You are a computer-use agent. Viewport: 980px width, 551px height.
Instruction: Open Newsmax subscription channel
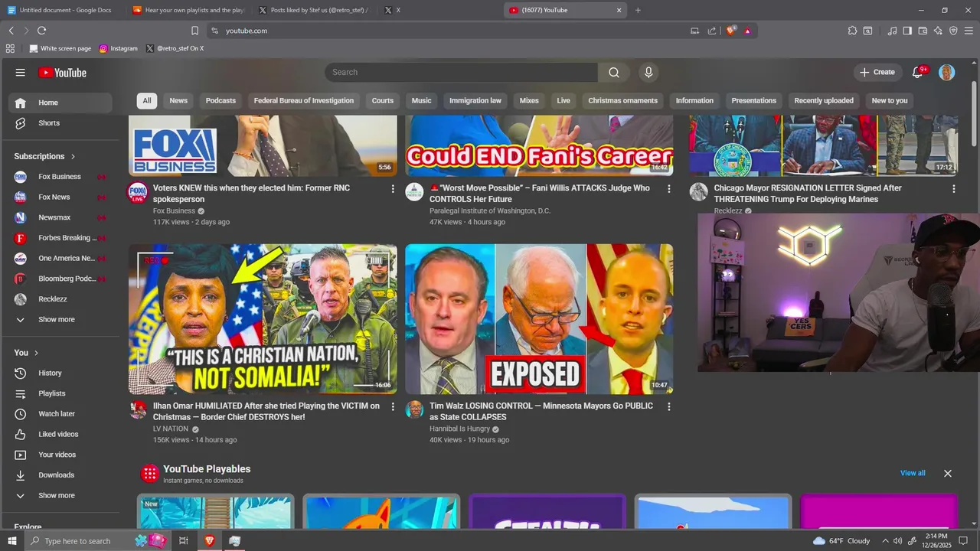coord(60,217)
